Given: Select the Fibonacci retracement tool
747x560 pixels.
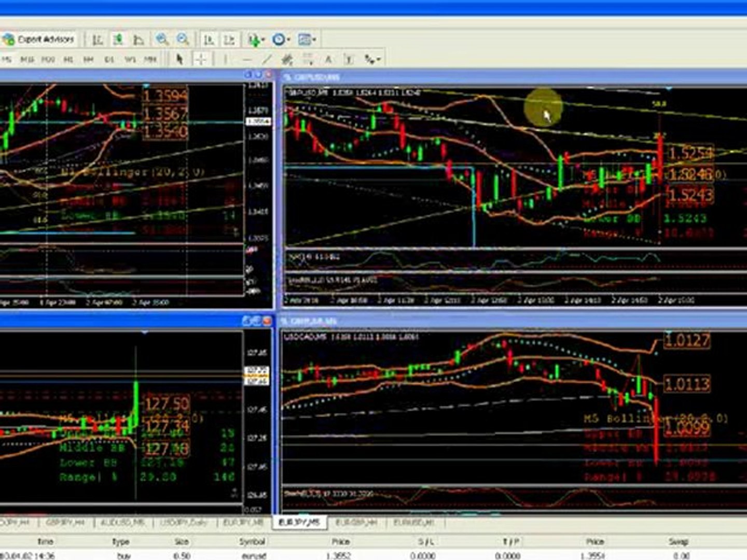Looking at the screenshot, I should (308, 60).
